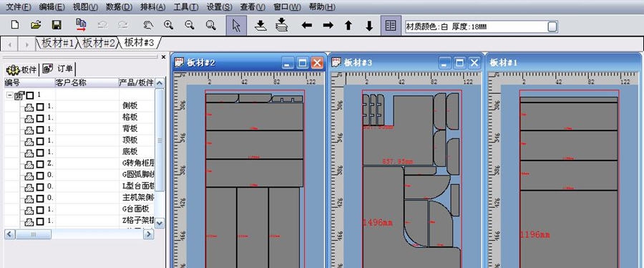This screenshot has width=644, height=268.
Task: Move part right with right arrow icon
Action: [328, 26]
